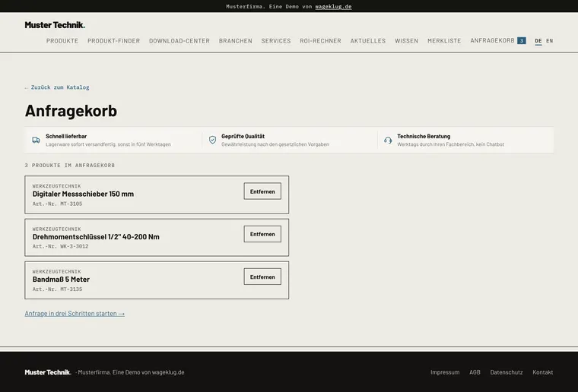Click the Anfragekorb count badge 3
Screen dimensions: 578x392
coord(521,40)
